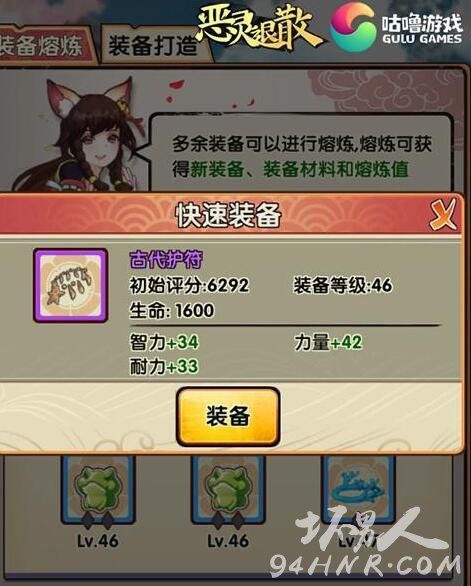
Task: Tap the yellow 装备 button
Action: click(228, 416)
